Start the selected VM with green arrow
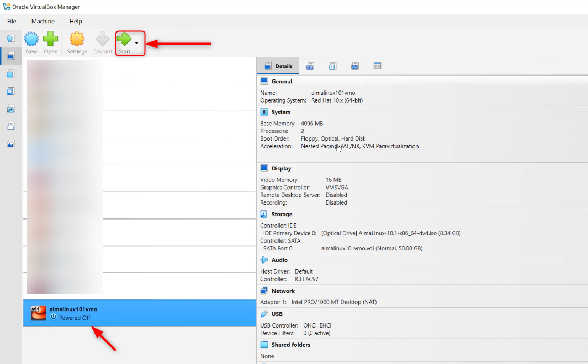588x364 pixels. (124, 39)
